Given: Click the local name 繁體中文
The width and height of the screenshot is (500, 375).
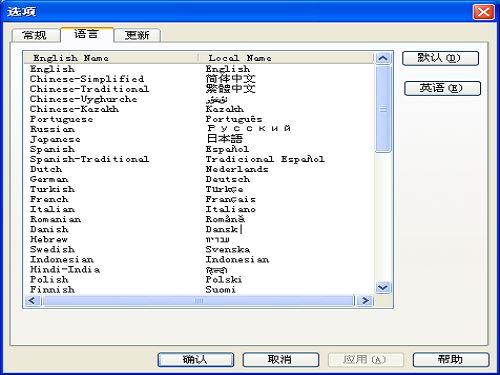Looking at the screenshot, I should [231, 89].
